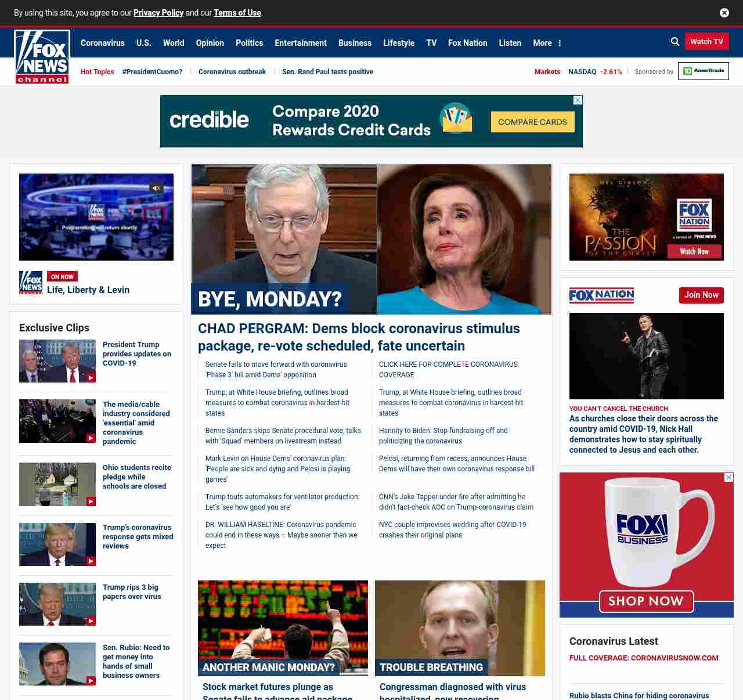Click the TD Ameritrade sponsor logo
The width and height of the screenshot is (743, 700).
[703, 71]
